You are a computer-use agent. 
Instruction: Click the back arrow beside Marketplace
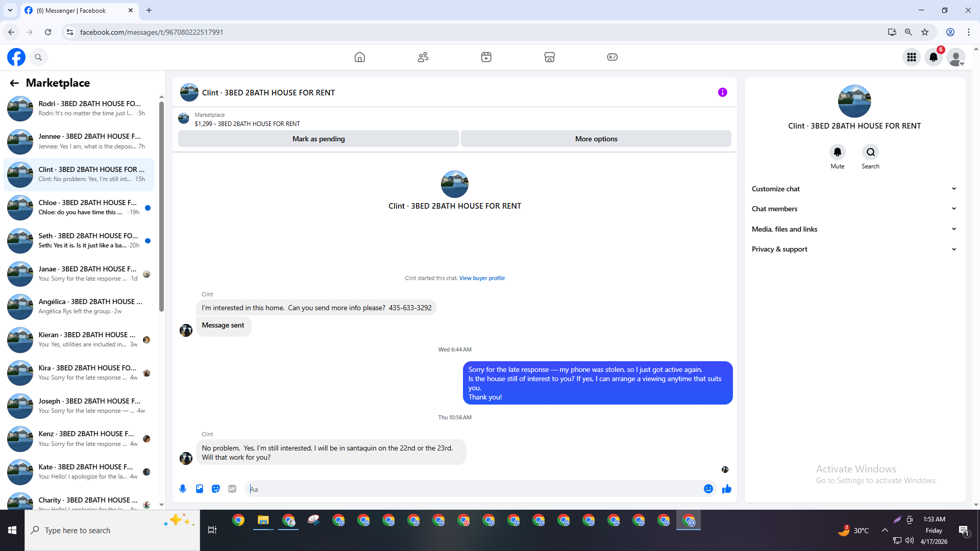(x=14, y=83)
